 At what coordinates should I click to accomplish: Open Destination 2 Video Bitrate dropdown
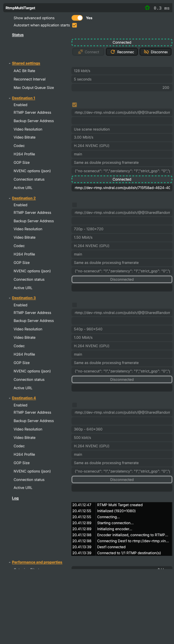pos(122,237)
